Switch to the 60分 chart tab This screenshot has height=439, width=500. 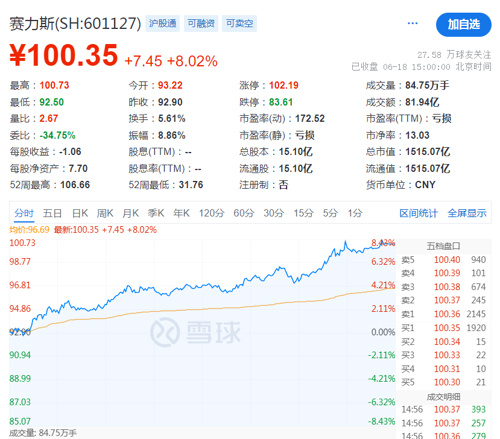244,213
